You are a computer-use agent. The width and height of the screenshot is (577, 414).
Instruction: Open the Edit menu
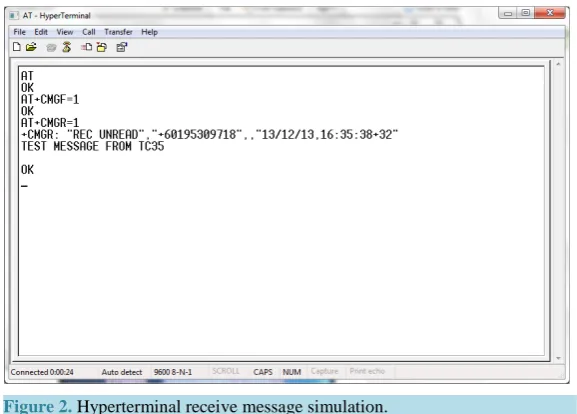click(41, 32)
